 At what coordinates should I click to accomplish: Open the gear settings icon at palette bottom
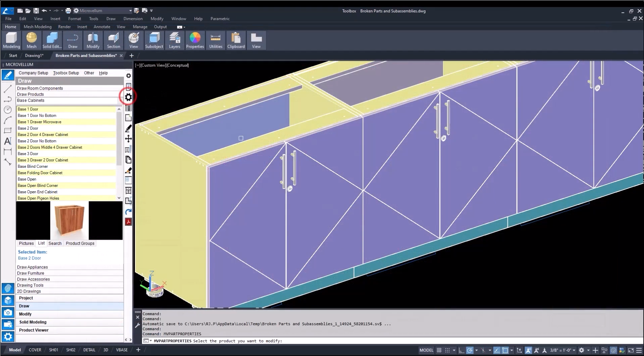8,336
